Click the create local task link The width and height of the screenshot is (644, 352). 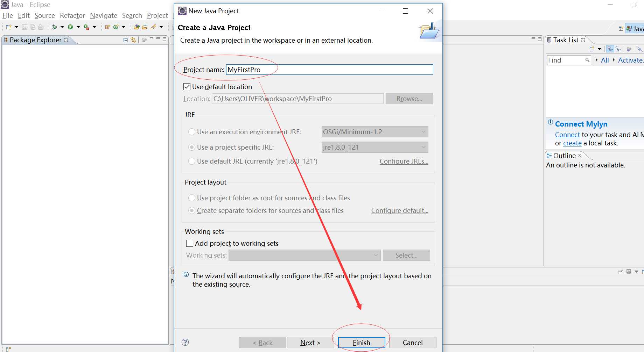[572, 143]
